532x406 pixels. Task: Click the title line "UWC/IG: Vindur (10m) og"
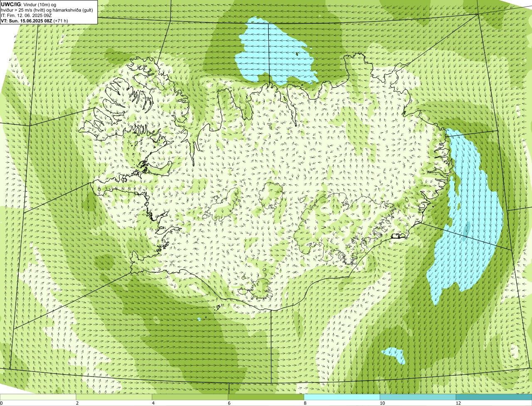click(29, 4)
